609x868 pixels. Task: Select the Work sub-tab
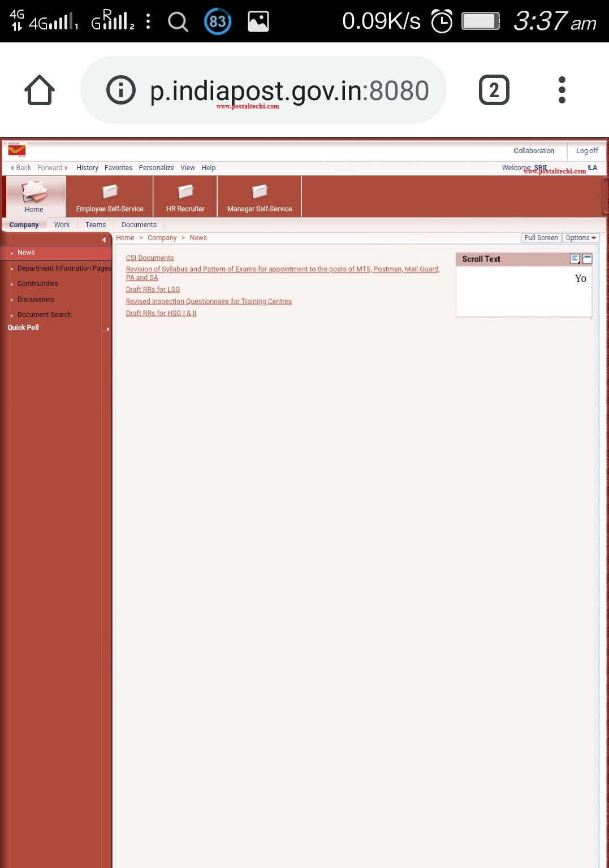62,225
